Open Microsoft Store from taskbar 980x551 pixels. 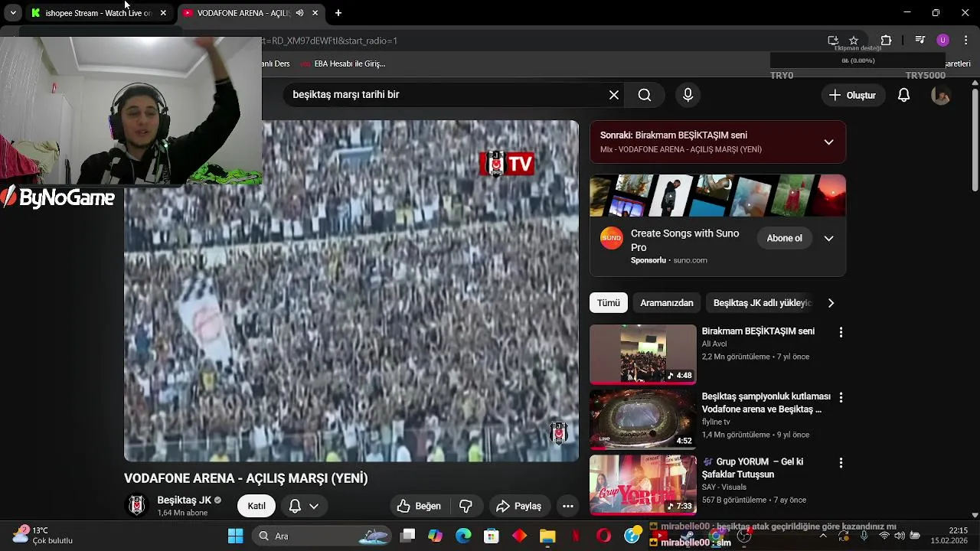click(x=491, y=536)
